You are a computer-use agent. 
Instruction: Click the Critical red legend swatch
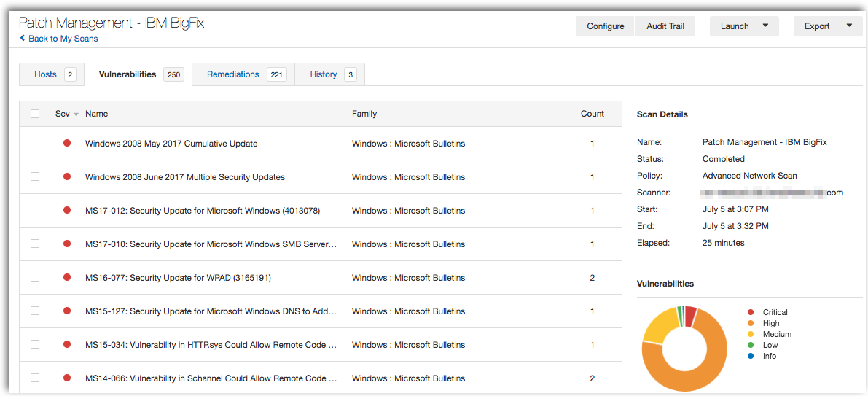click(x=751, y=312)
